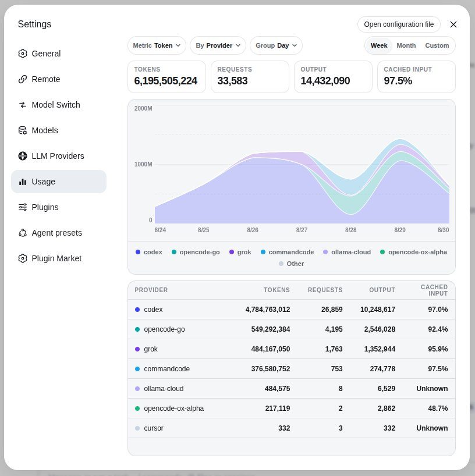Screen dimensions: 475x476
Task: Click the opencode-ox-alpha provider table row
Action: pyautogui.click(x=292, y=408)
